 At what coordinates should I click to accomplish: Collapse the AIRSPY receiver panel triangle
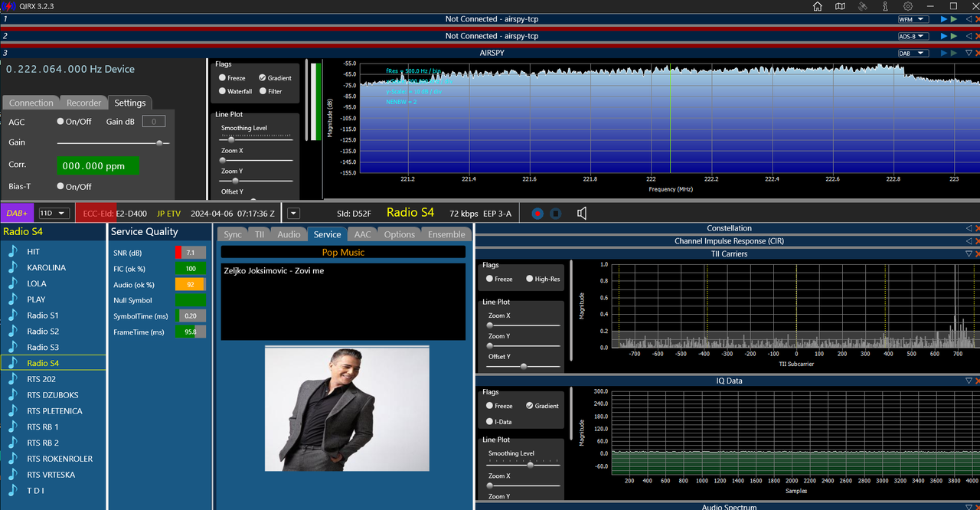969,53
